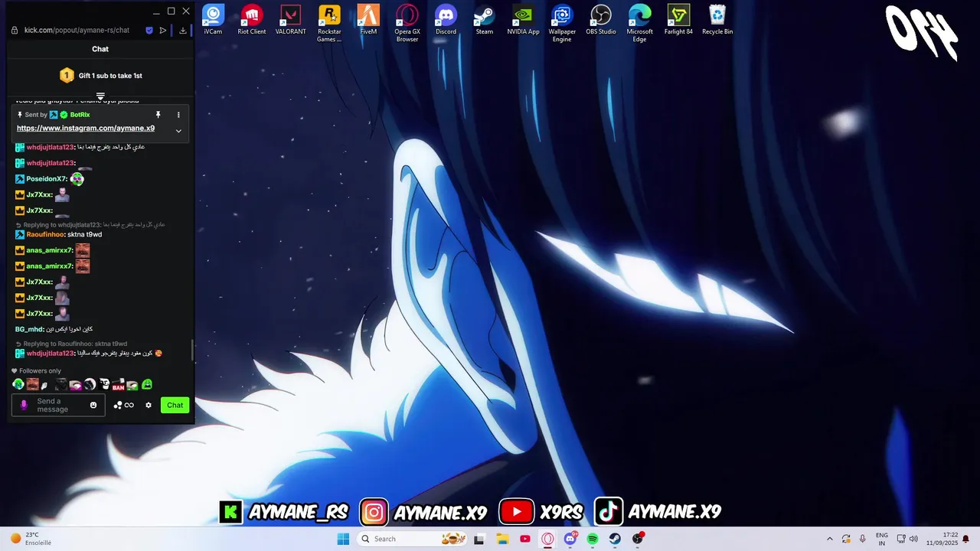
Task: Select the VALORANT desktop icon
Action: click(x=291, y=20)
